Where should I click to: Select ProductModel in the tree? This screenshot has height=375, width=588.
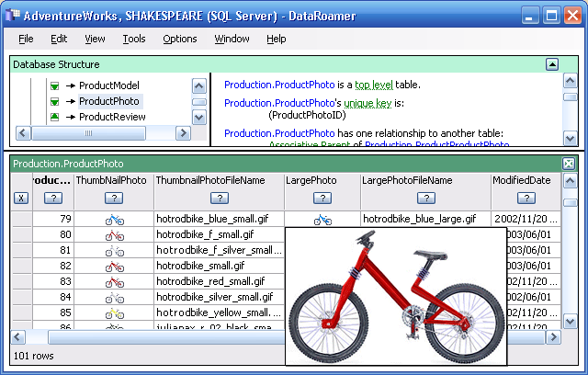click(x=109, y=85)
